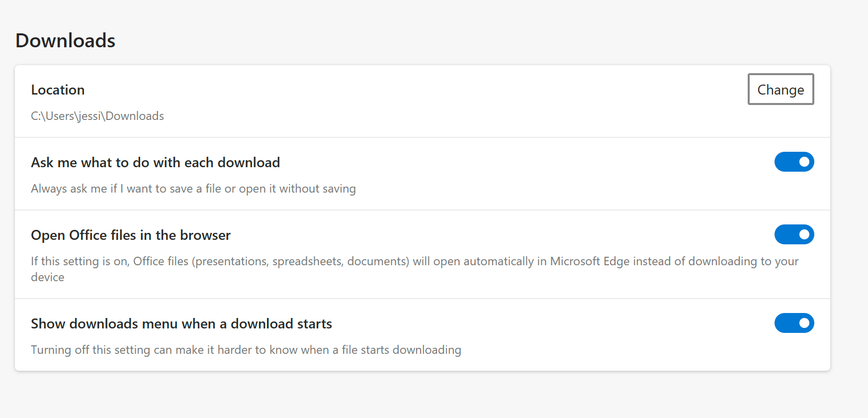The height and width of the screenshot is (418, 868).
Task: Click the C:\Users\jessi\Downloads path text
Action: [97, 116]
